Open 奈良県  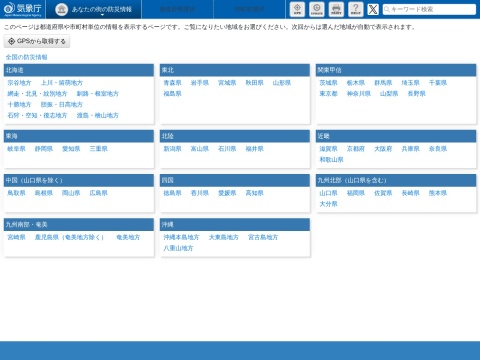tap(438, 149)
